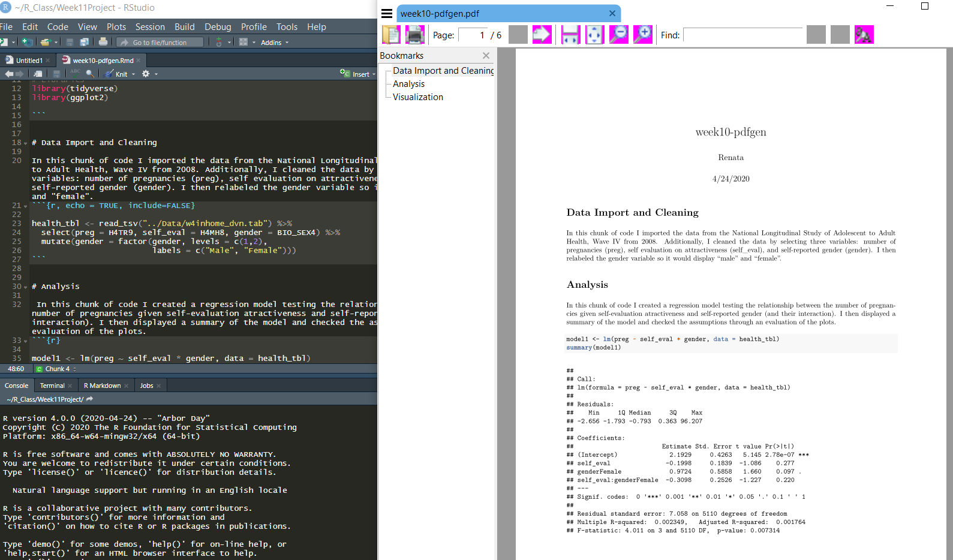Open recent files dropdown arrow

pyautogui.click(x=56, y=43)
